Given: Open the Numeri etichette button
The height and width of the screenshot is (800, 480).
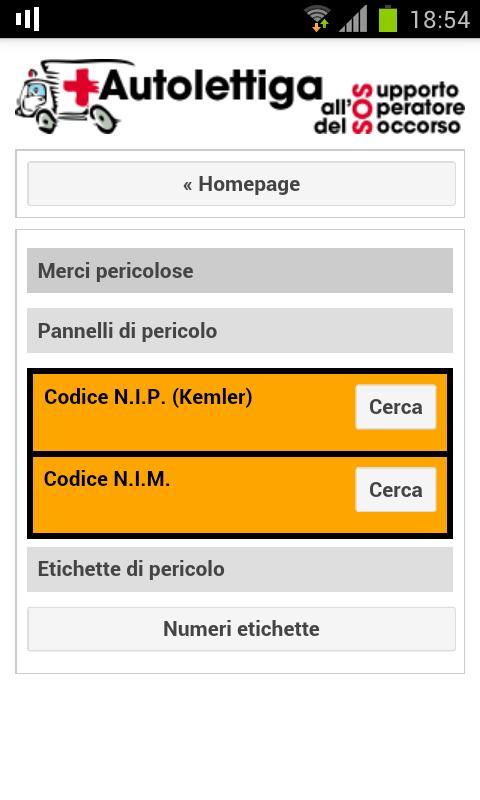Looking at the screenshot, I should click(241, 629).
